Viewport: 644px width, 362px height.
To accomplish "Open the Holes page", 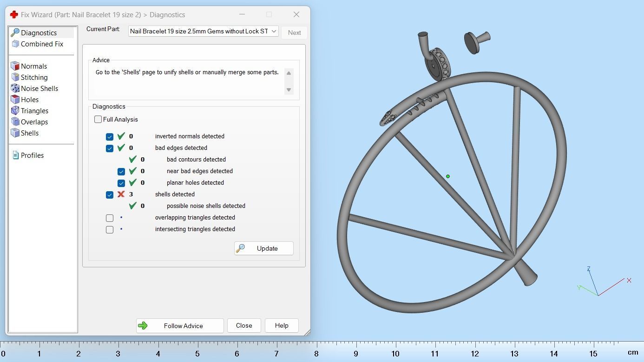I will 29,99.
